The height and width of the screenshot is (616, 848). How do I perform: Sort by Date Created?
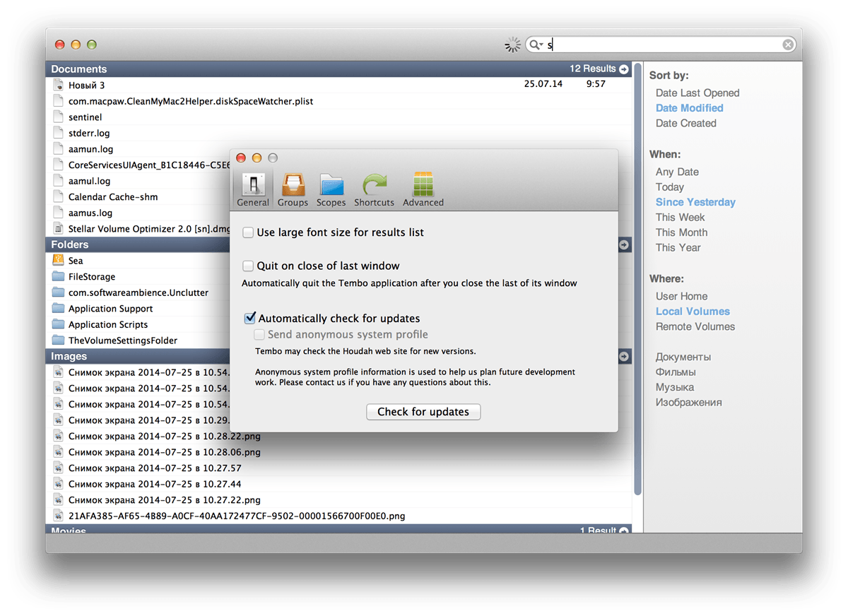click(686, 124)
